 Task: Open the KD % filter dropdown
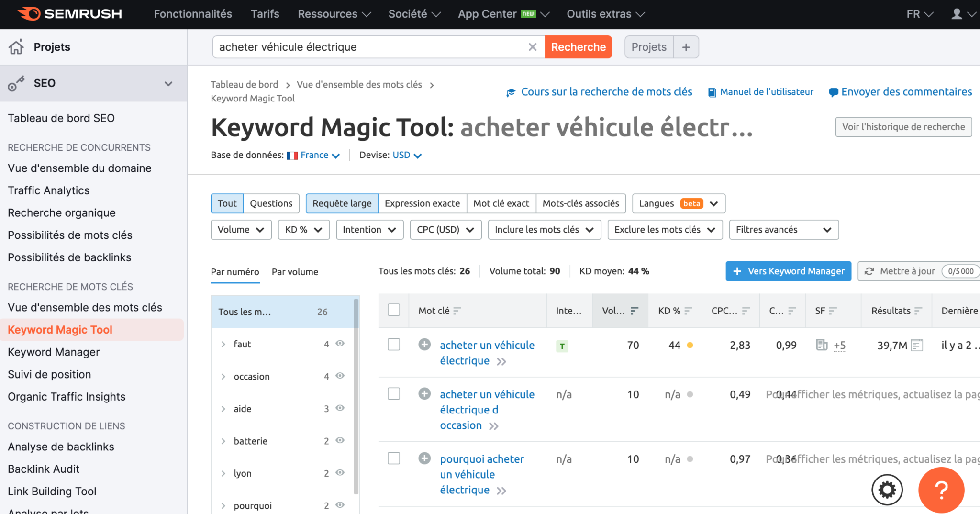[x=304, y=230]
